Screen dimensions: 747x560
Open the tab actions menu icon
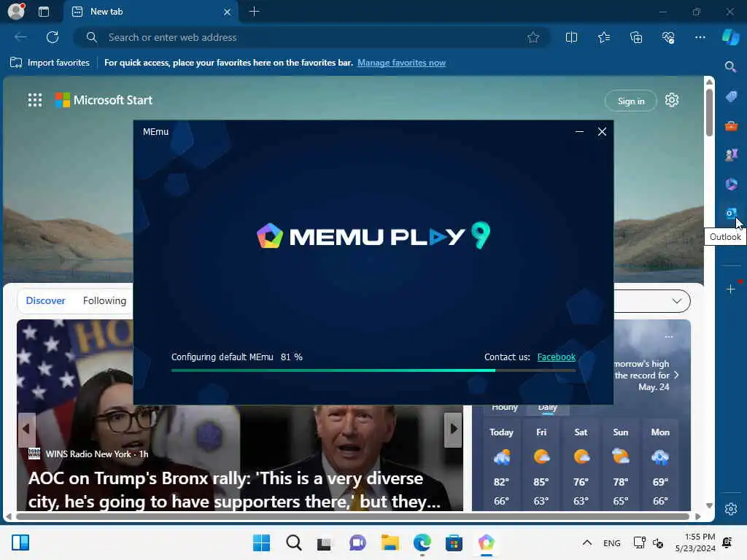[44, 12]
